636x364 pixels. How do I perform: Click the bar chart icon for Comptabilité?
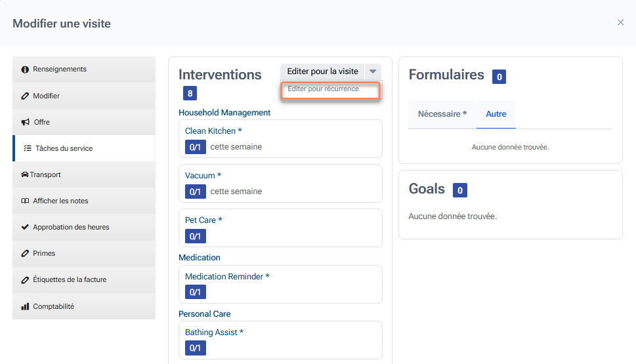[25, 306]
